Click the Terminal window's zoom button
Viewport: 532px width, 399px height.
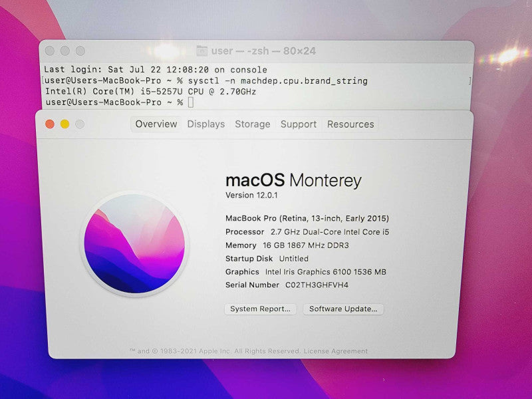click(80, 51)
